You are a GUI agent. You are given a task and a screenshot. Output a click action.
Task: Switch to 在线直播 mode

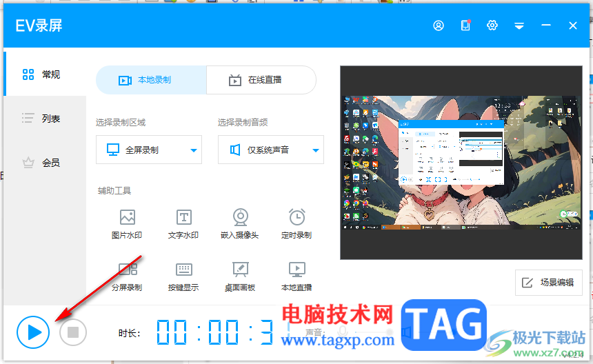(x=261, y=80)
